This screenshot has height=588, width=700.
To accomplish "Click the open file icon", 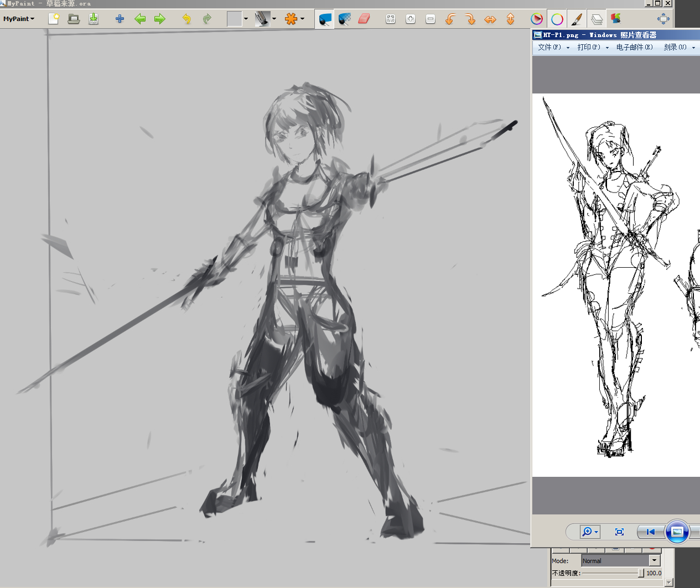I will tap(74, 19).
